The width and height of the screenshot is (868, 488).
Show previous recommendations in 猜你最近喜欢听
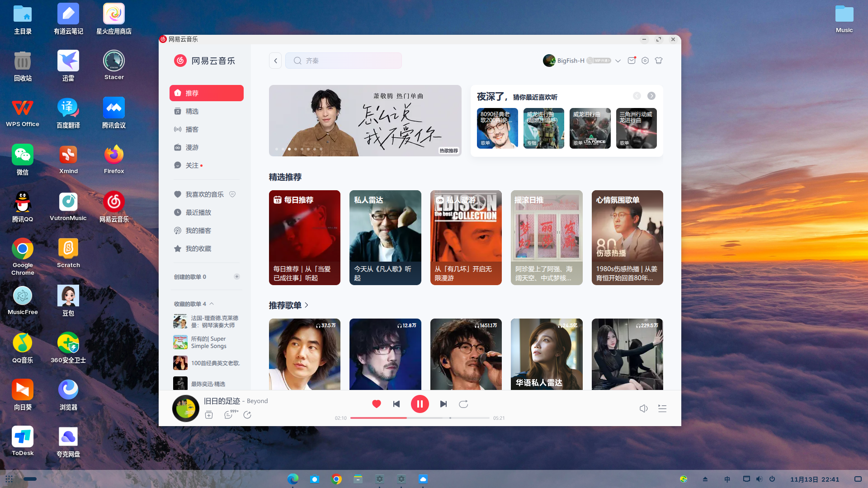pyautogui.click(x=637, y=96)
